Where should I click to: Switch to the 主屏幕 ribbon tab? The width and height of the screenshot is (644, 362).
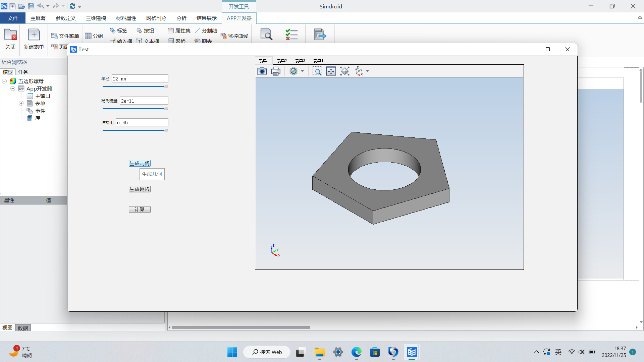pos(38,18)
